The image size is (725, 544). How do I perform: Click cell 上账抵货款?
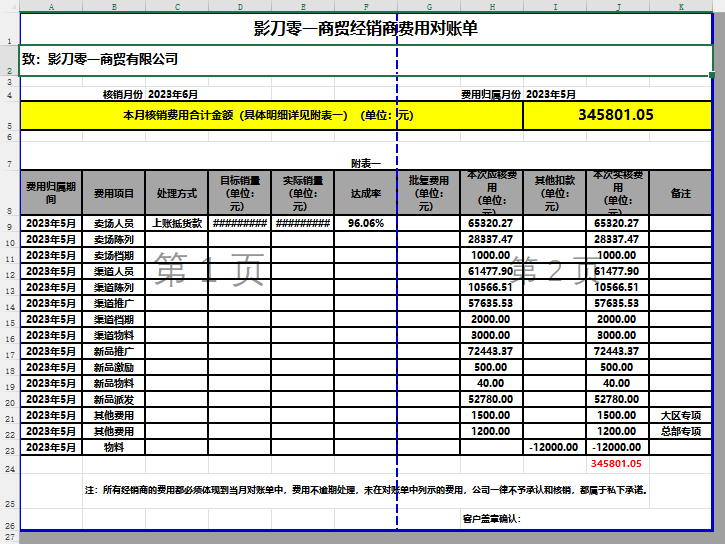177,224
